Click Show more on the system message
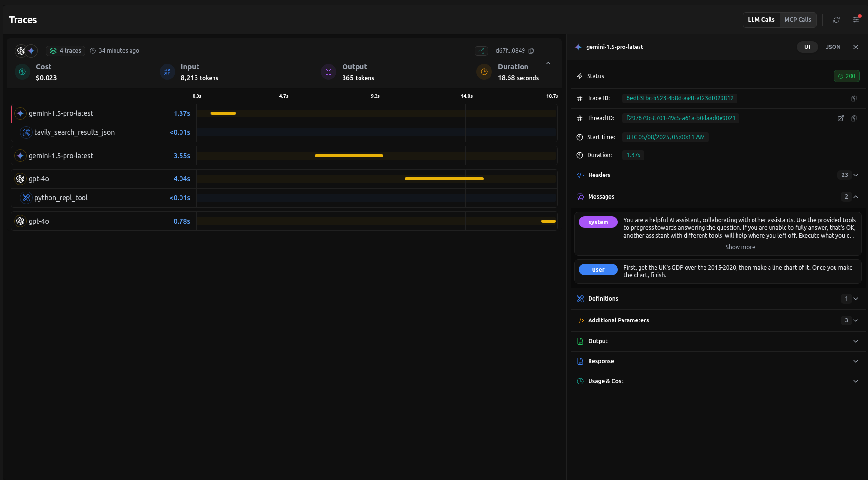Viewport: 868px width, 480px height. (740, 247)
